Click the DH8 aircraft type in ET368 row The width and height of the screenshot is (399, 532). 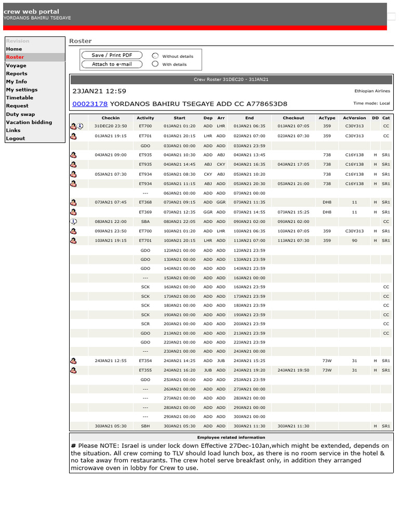pyautogui.click(x=327, y=202)
